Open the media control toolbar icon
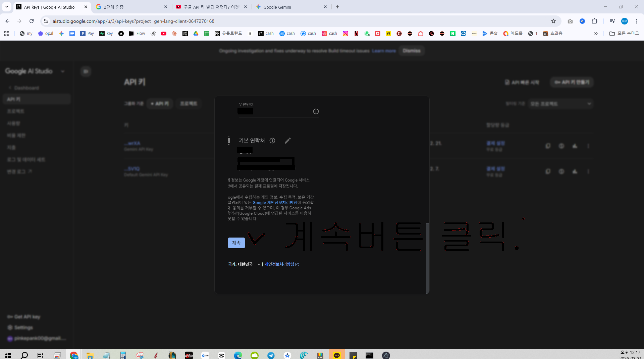The width and height of the screenshot is (644, 359). tap(612, 21)
